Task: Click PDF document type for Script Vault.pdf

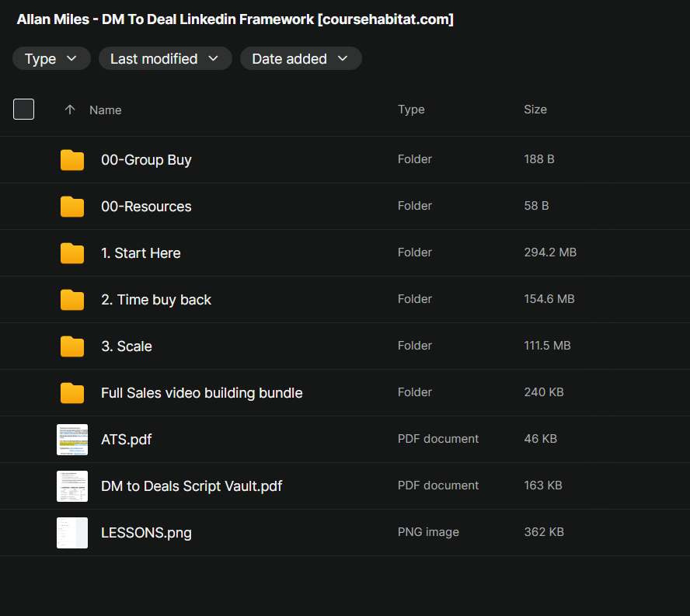Action: click(x=437, y=485)
